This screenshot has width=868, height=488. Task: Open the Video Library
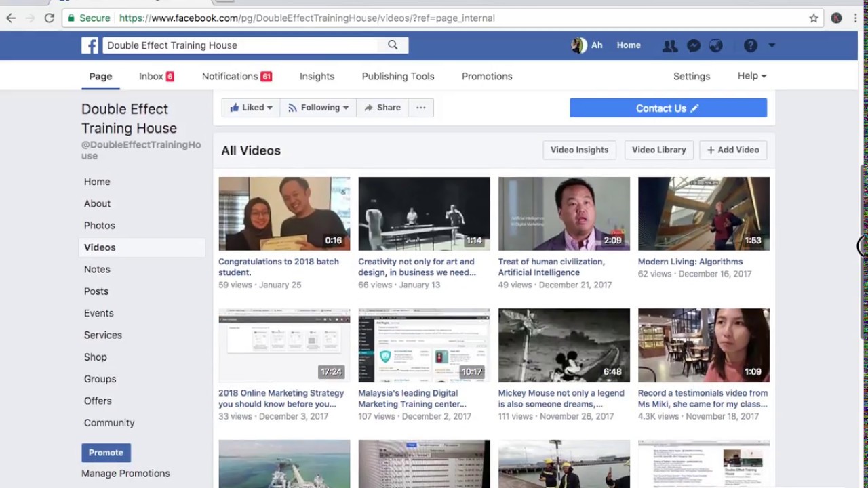658,150
